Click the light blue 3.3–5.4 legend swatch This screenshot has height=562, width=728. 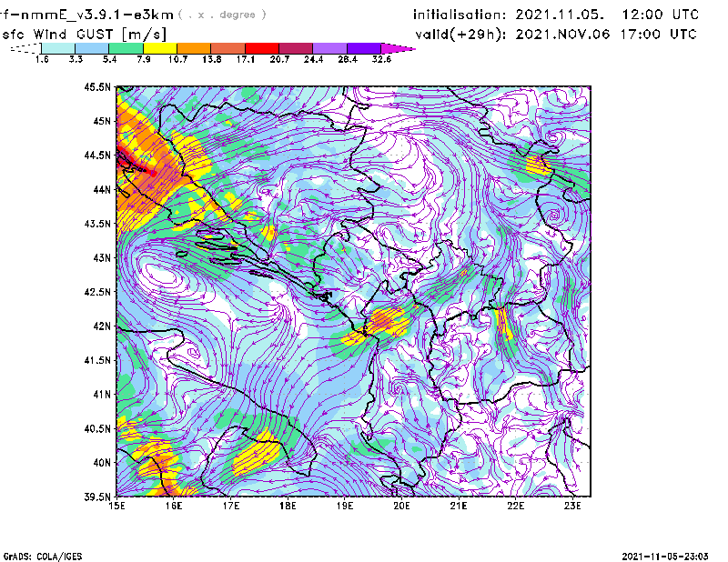[x=92, y=48]
